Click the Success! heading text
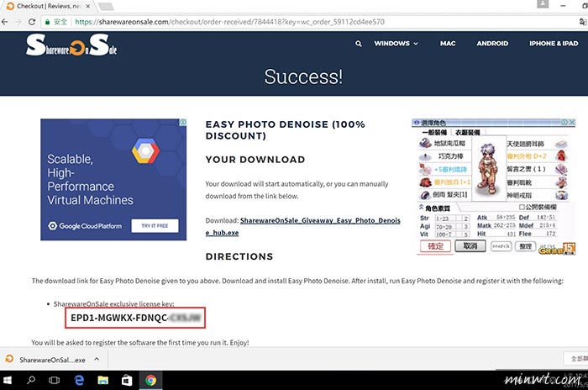The height and width of the screenshot is (390, 588). (303, 76)
